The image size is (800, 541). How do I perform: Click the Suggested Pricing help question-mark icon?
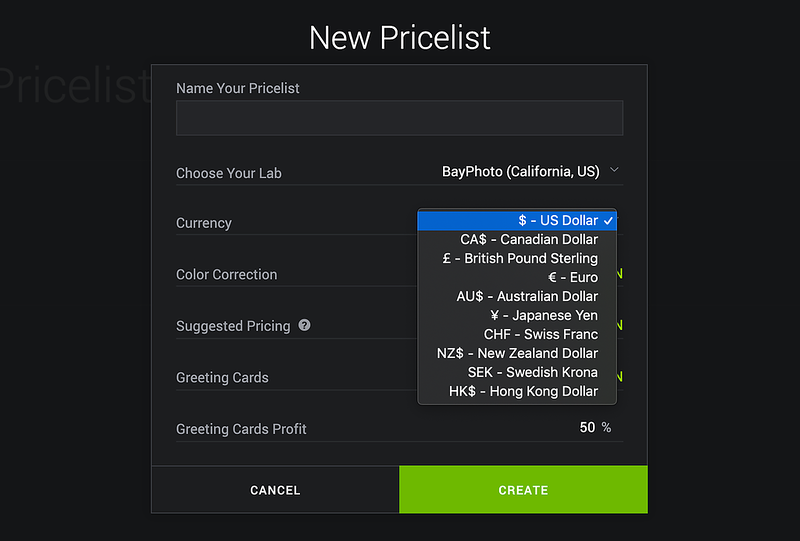304,325
